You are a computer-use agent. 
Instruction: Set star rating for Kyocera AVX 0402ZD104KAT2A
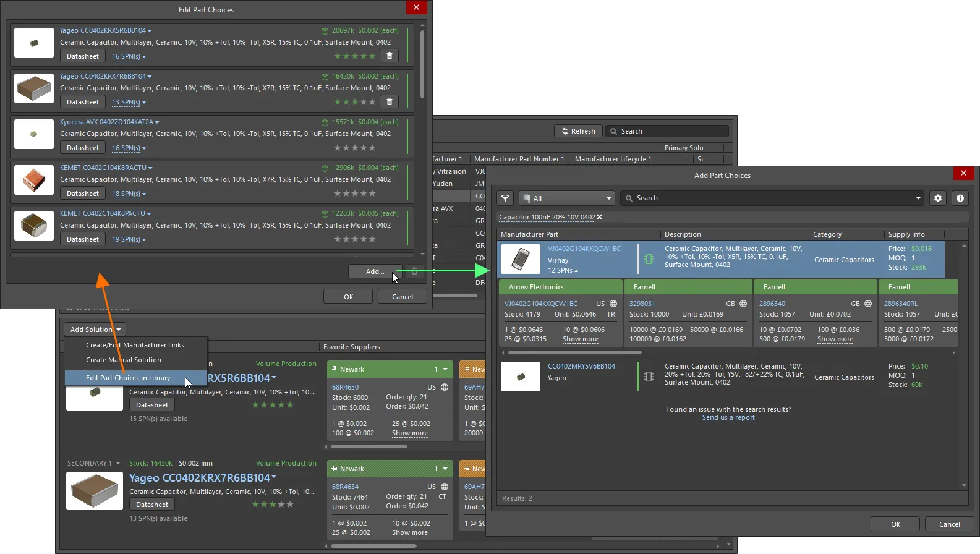tap(355, 148)
